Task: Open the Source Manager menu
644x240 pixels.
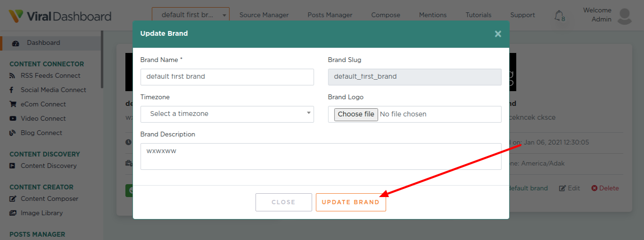Action: [x=264, y=15]
